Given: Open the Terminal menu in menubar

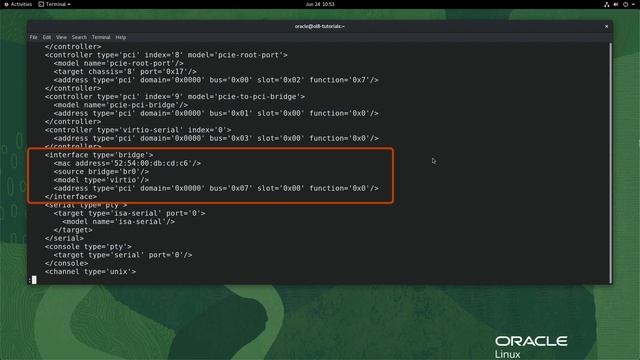Looking at the screenshot, I should click(101, 37).
